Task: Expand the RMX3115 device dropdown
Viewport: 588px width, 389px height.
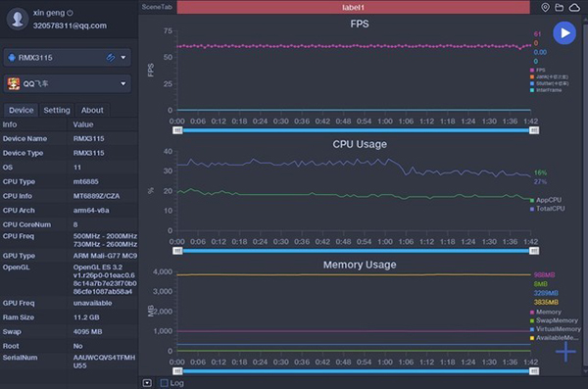Action: pyautogui.click(x=123, y=58)
